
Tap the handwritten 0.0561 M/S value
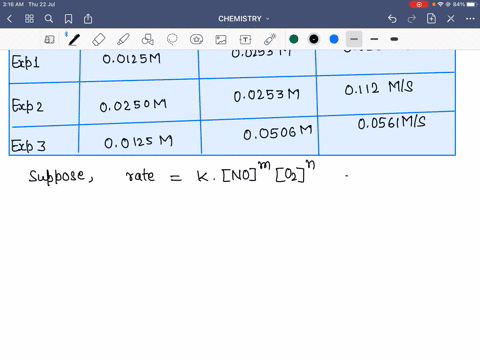pyautogui.click(x=391, y=122)
